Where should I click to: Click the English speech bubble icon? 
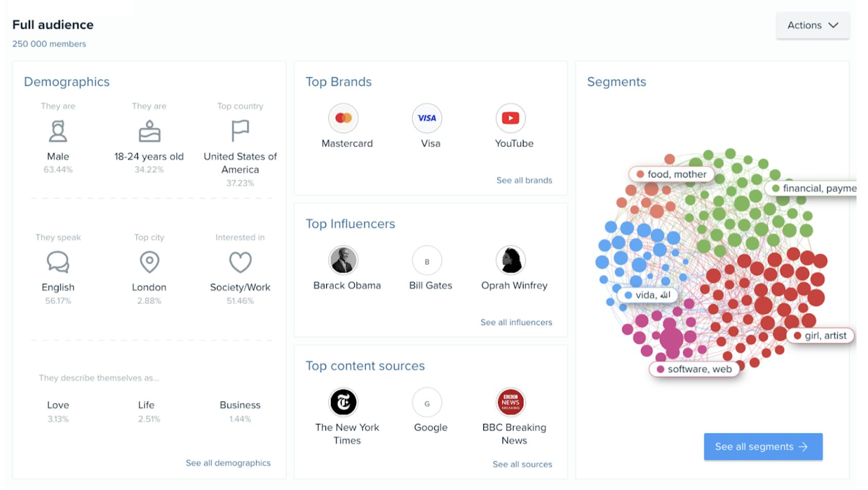58,262
